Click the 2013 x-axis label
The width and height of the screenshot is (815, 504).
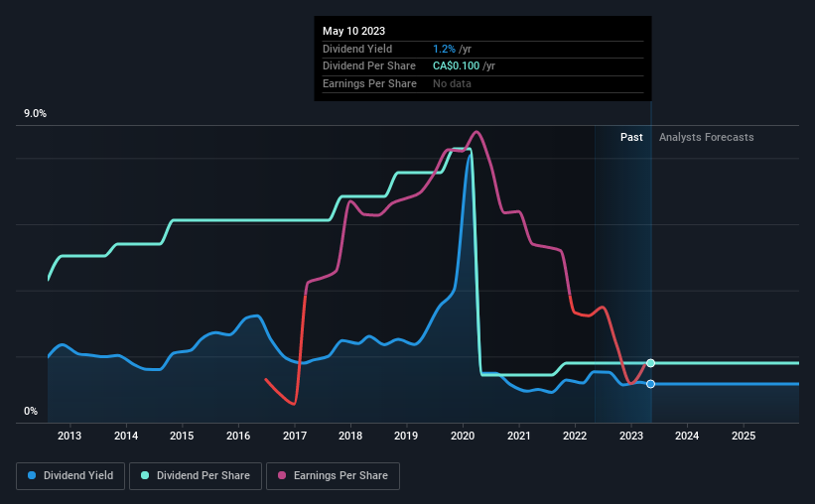[x=69, y=436]
